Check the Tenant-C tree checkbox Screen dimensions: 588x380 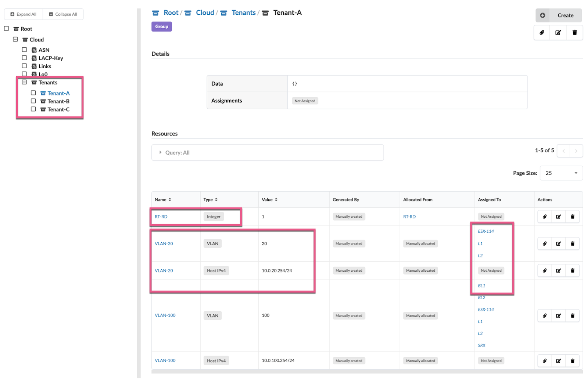point(33,109)
